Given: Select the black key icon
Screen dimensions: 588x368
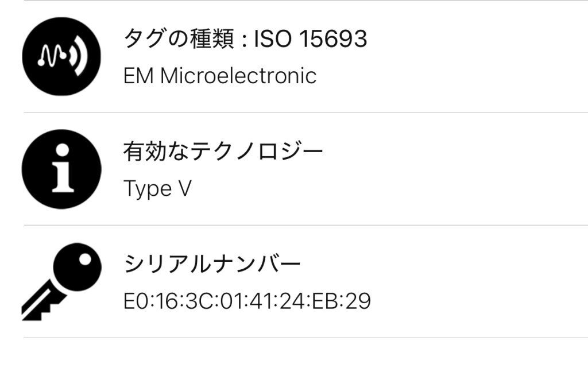Looking at the screenshot, I should click(61, 282).
